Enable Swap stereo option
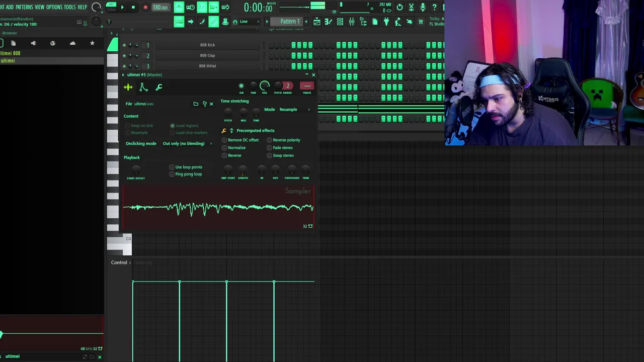644x362 pixels. 280,155
